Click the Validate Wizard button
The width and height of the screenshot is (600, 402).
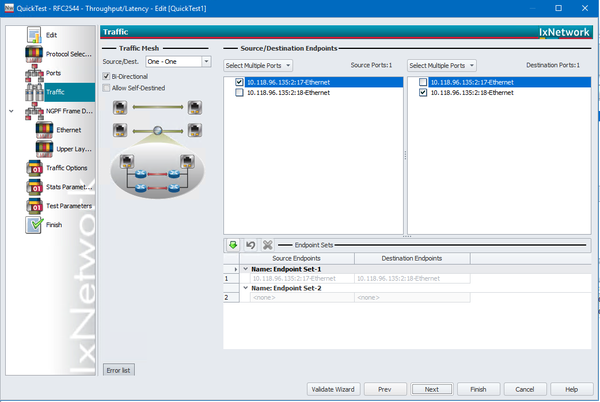333,389
